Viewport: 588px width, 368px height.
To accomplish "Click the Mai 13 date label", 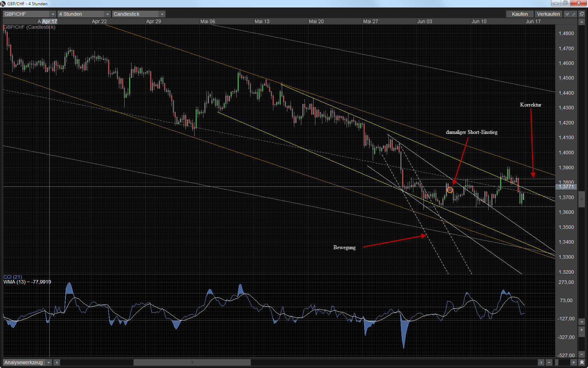I will 262,21.
